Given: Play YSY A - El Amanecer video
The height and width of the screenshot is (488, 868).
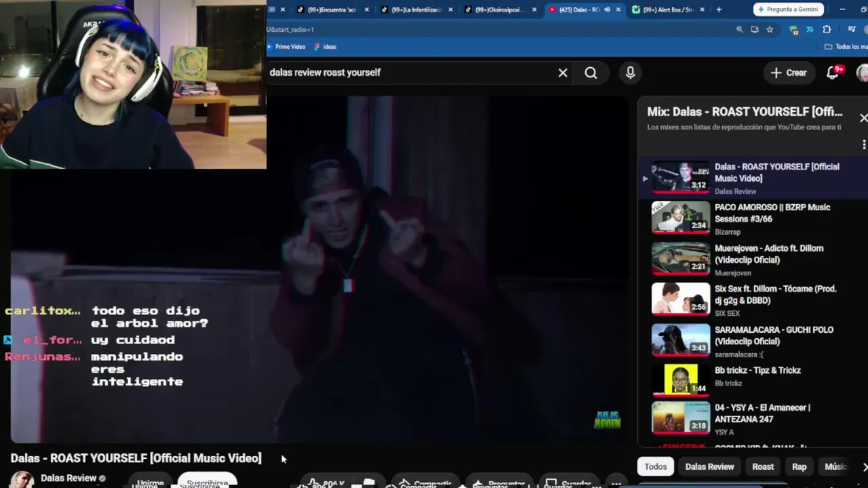Looking at the screenshot, I should [753, 419].
